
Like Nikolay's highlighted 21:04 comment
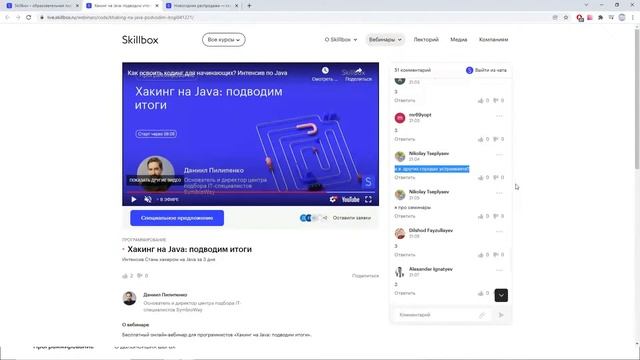click(x=480, y=178)
